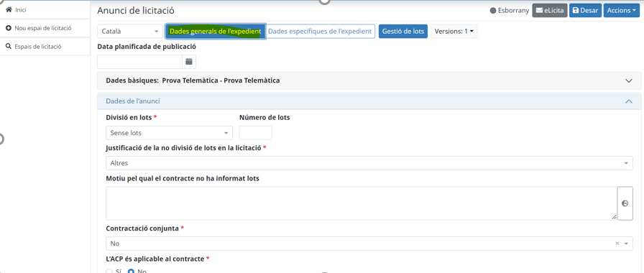Select the No radio for ACP aplicable
The image size is (644, 273).
point(132,272)
